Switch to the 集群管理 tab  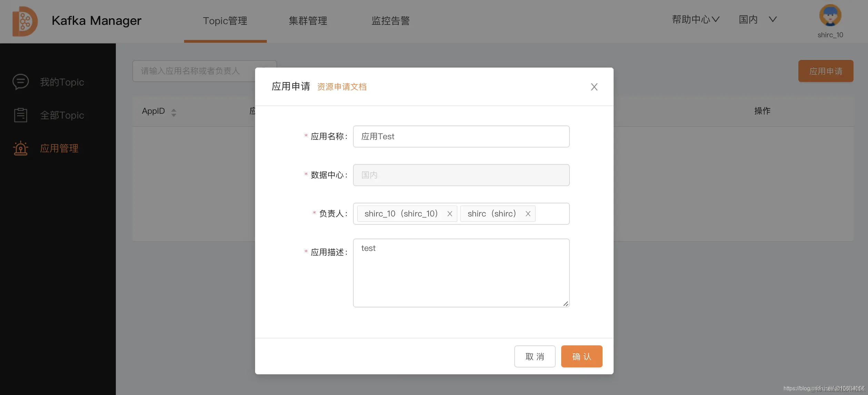308,21
